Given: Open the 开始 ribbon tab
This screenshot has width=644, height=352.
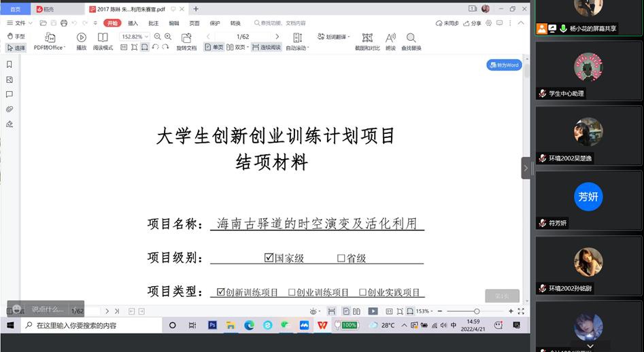Looking at the screenshot, I should click(x=112, y=23).
